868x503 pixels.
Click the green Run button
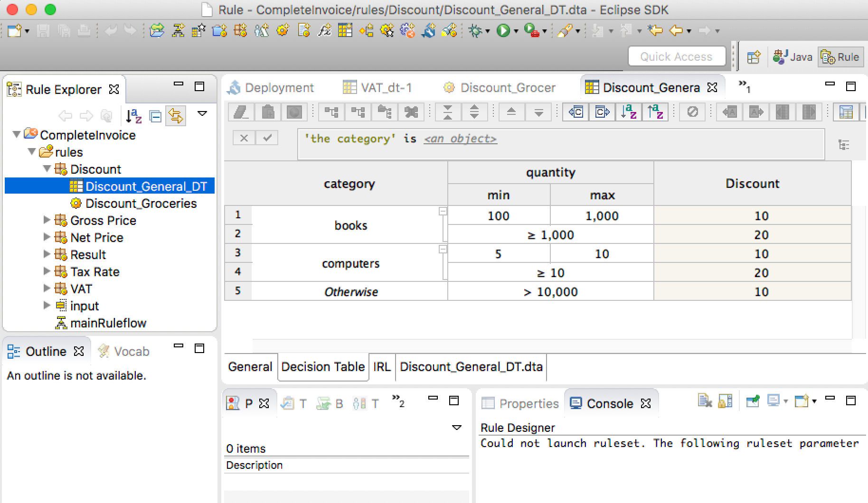point(503,31)
